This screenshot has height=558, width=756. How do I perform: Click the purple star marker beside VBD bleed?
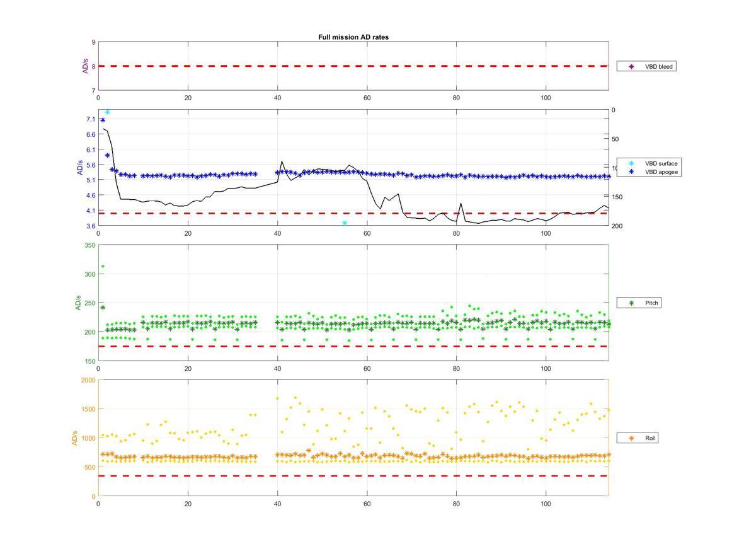tap(631, 66)
